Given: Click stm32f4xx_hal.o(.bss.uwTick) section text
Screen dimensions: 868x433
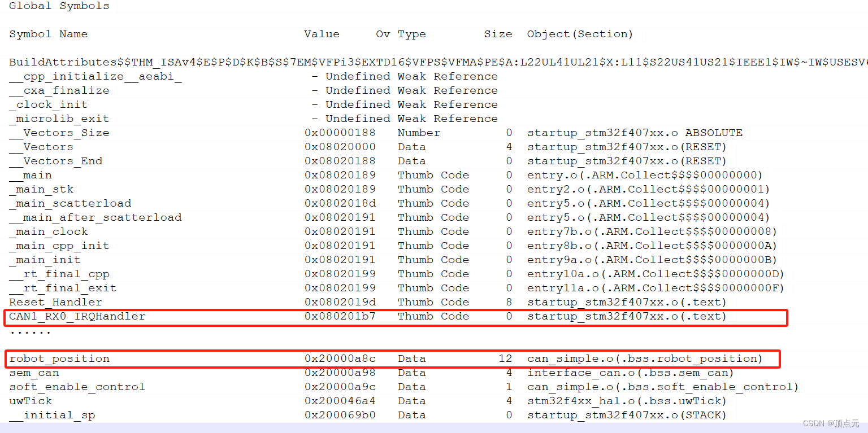Looking at the screenshot, I should [627, 401].
